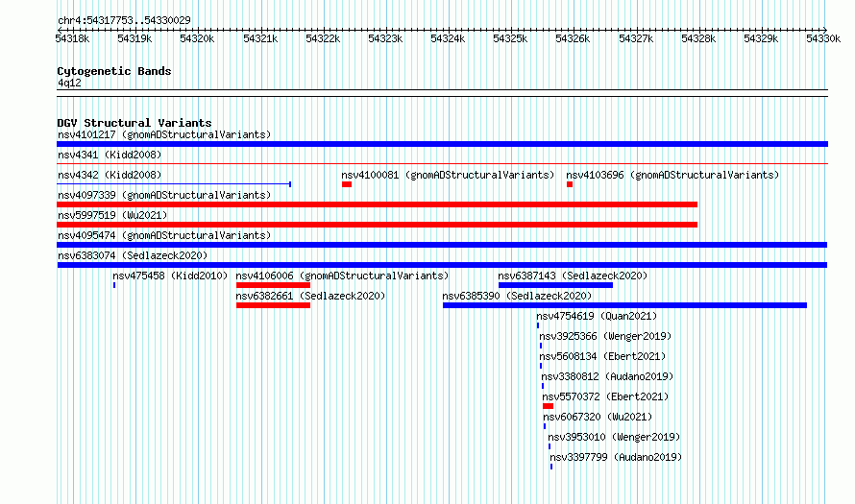Image resolution: width=855 pixels, height=504 pixels.
Task: Select nsv3397799 (Audano2019) label
Action: point(616,457)
